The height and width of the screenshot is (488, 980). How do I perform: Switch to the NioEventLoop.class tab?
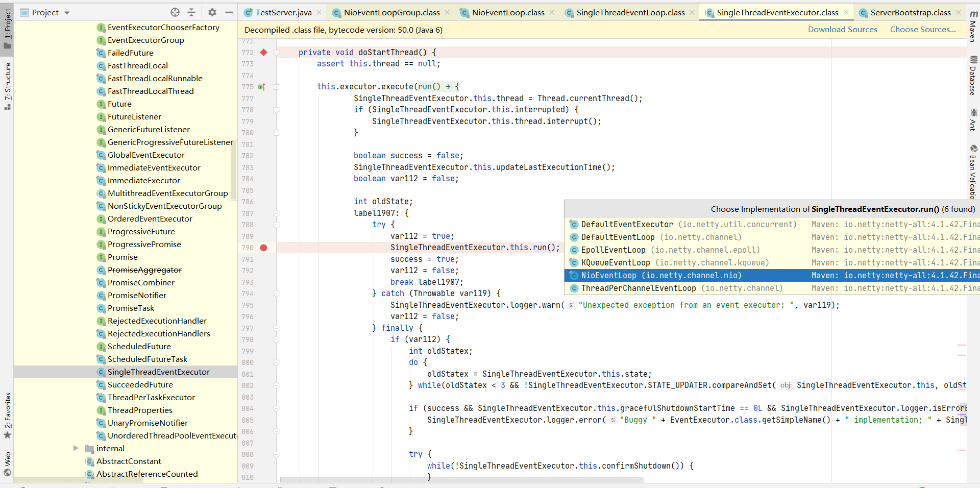[508, 12]
